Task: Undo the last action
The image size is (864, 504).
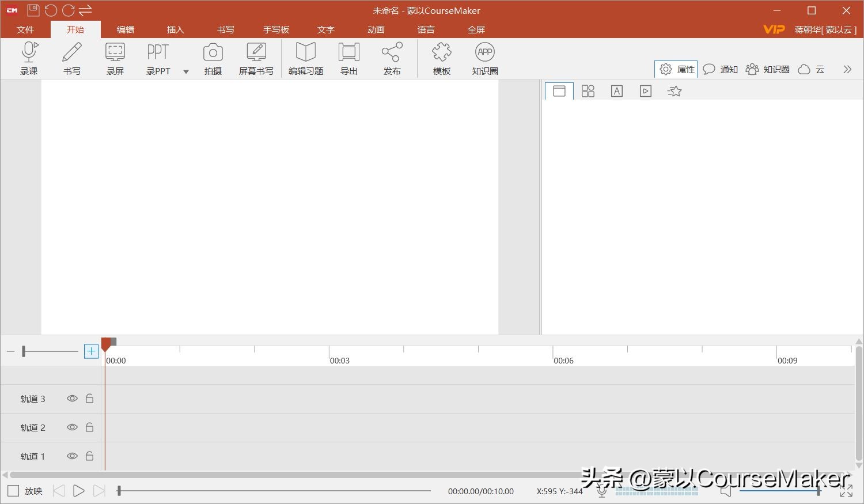Action: [51, 10]
